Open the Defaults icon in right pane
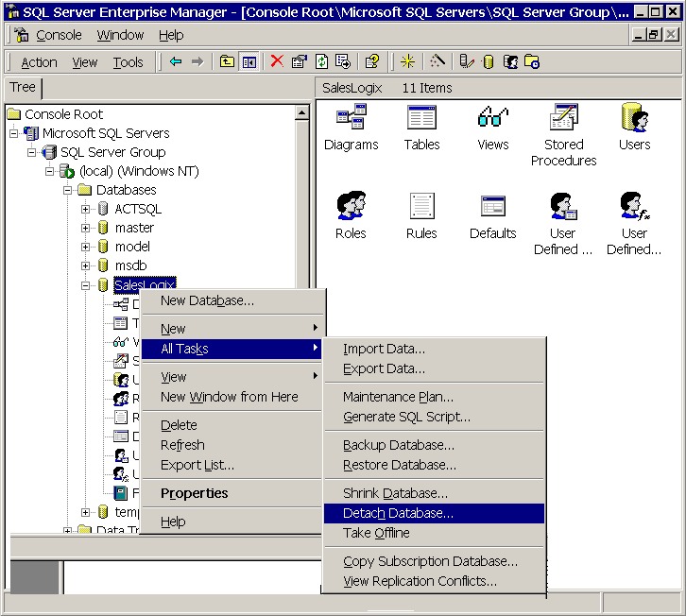 [493, 206]
